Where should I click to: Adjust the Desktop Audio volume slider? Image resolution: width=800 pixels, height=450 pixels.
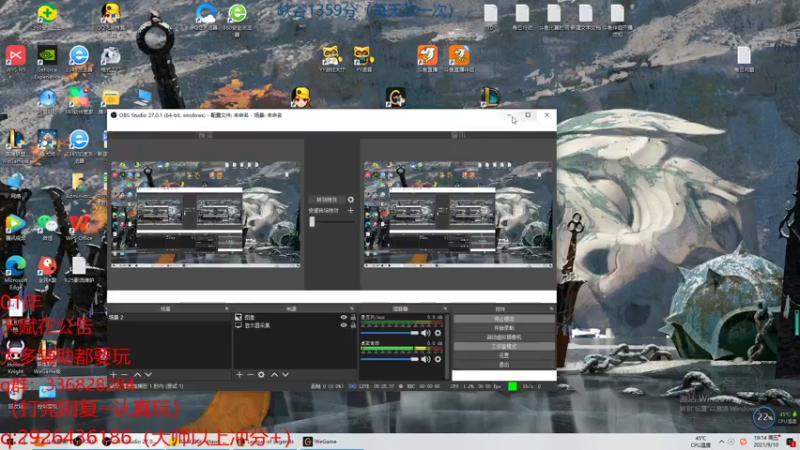(390, 359)
